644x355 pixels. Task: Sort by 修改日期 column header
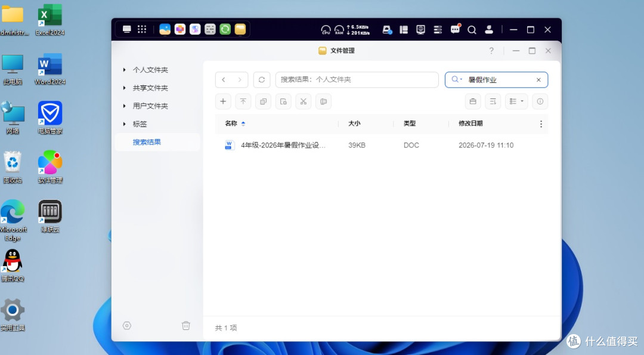tap(470, 124)
